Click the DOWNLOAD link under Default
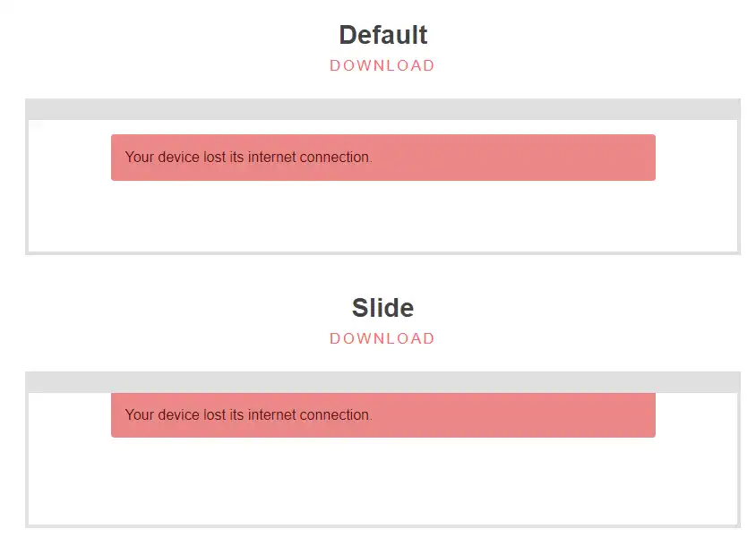This screenshot has width=756, height=546. tap(382, 65)
